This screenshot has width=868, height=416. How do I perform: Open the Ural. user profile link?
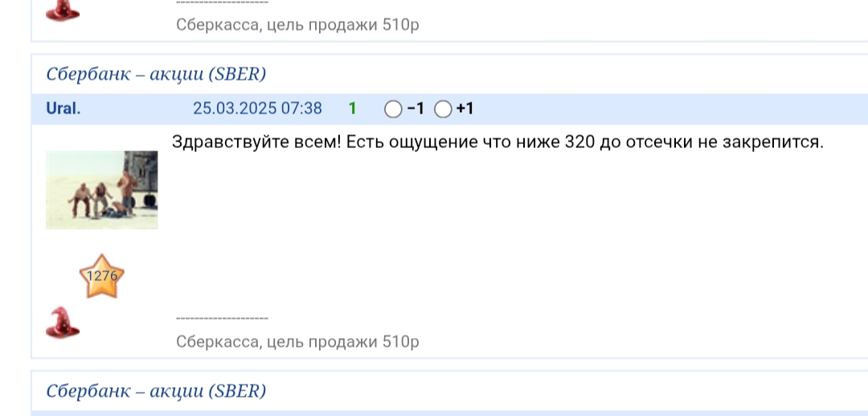[x=63, y=109]
